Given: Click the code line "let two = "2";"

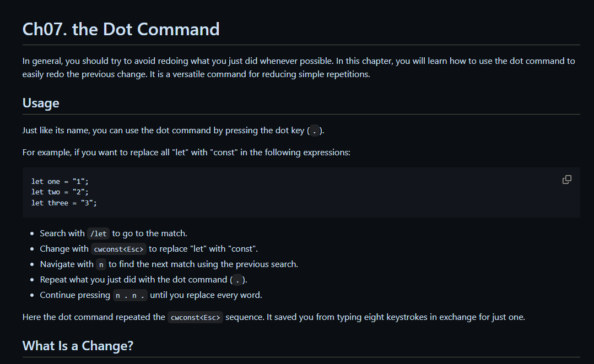Looking at the screenshot, I should tap(60, 192).
